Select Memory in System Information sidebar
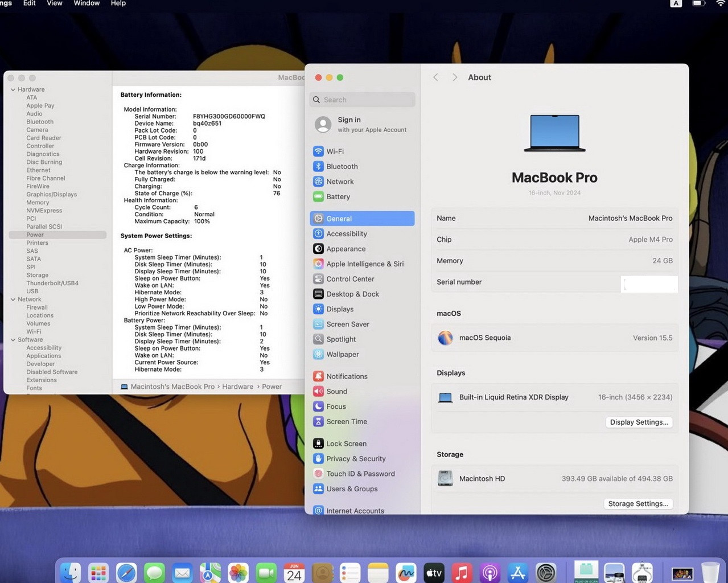The image size is (728, 583). 38,203
